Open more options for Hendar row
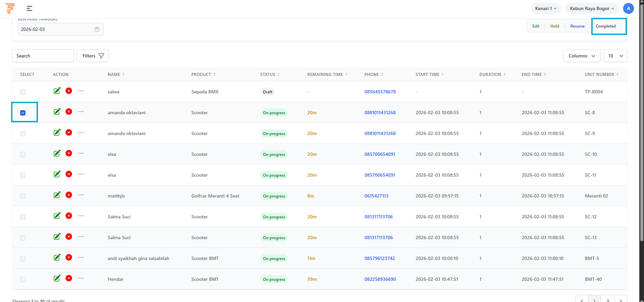644x302 pixels. (81, 278)
